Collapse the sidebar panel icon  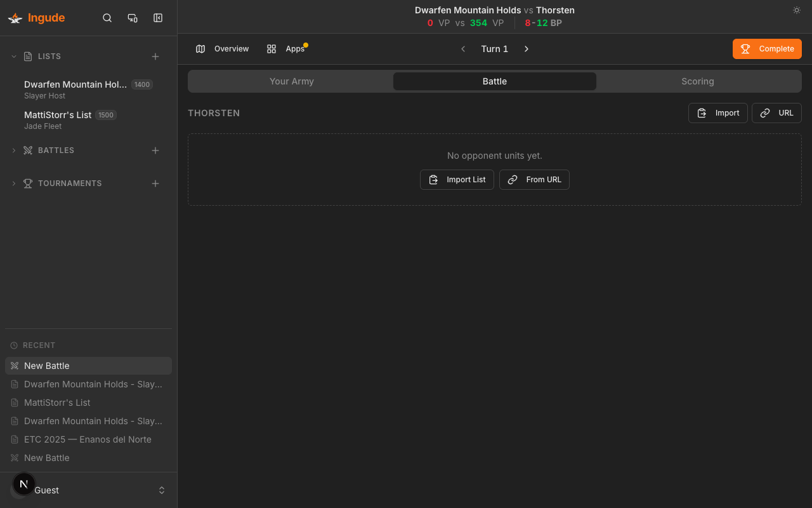coord(158,18)
